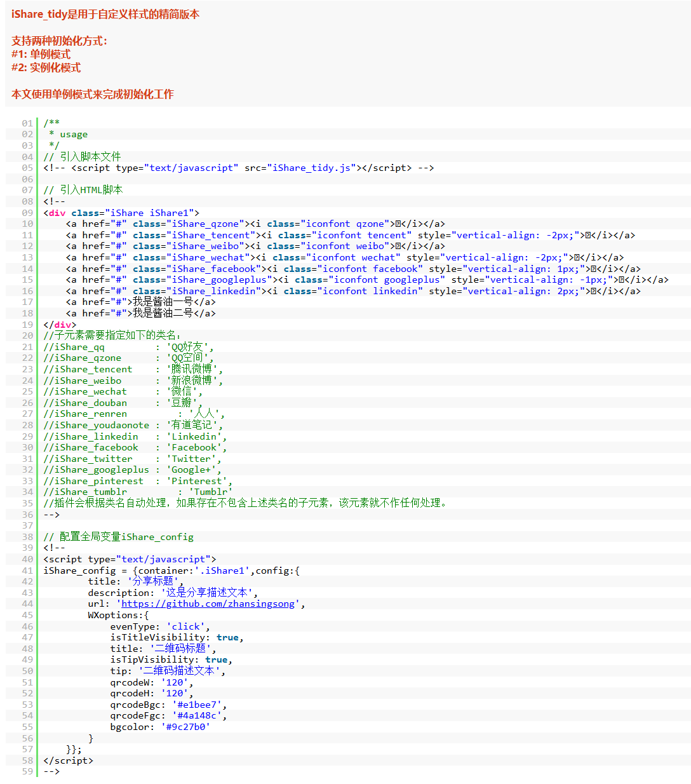Click the '//iShare_twitter' comment line
The width and height of the screenshot is (691, 784).
(x=132, y=459)
